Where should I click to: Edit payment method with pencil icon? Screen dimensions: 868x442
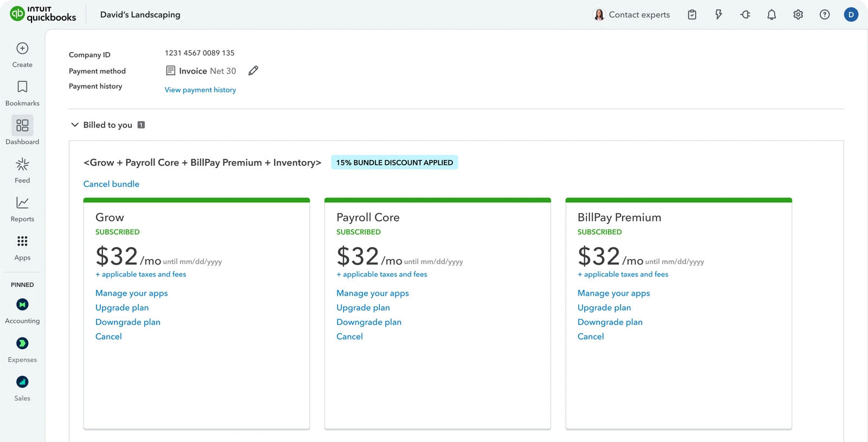[x=253, y=71]
